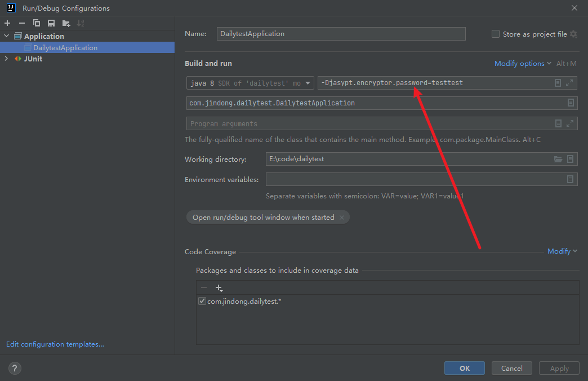Collapse the Application tree node
The image size is (588, 381).
pyautogui.click(x=7, y=36)
